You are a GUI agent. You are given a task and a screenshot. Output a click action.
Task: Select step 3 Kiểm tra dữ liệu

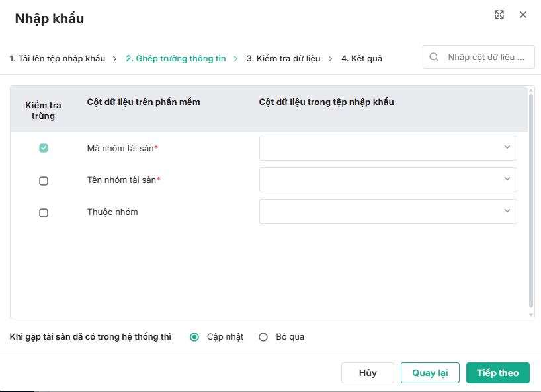tap(283, 58)
